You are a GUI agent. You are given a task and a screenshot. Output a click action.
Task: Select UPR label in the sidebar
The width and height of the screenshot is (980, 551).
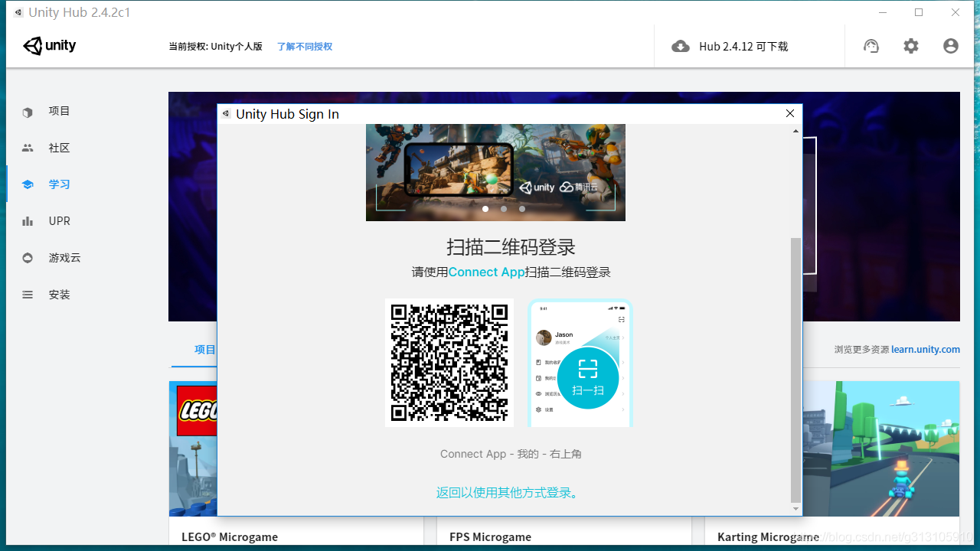point(59,221)
